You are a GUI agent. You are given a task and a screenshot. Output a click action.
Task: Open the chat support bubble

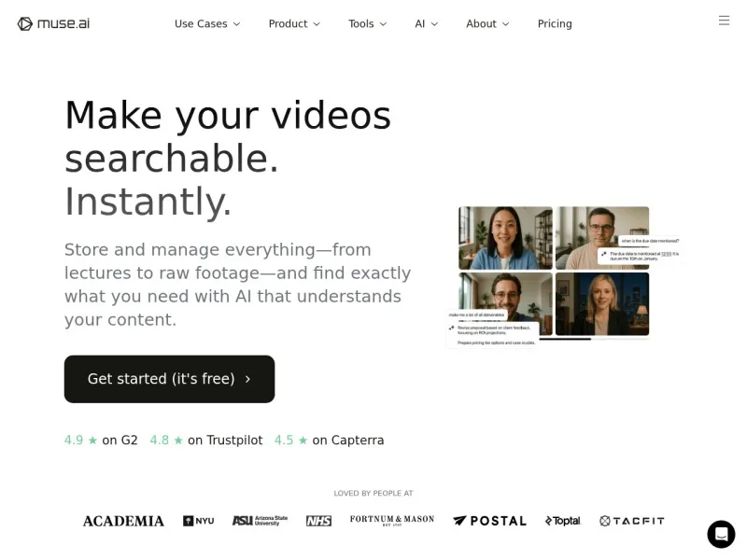(x=721, y=534)
